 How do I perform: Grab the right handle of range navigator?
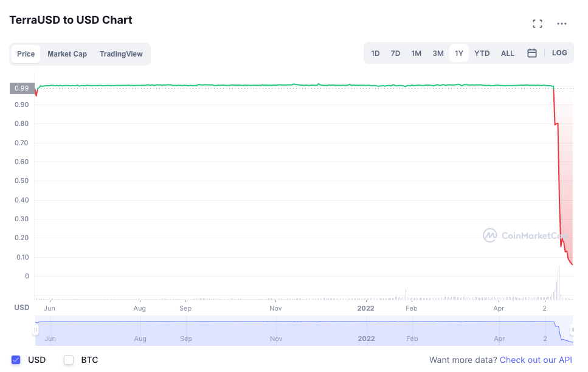[572, 330]
